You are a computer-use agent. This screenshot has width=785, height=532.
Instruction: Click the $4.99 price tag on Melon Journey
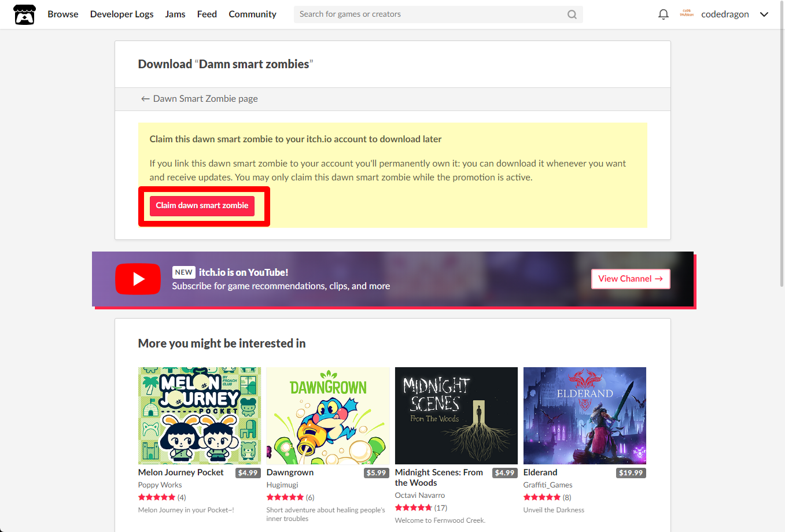[248, 473]
